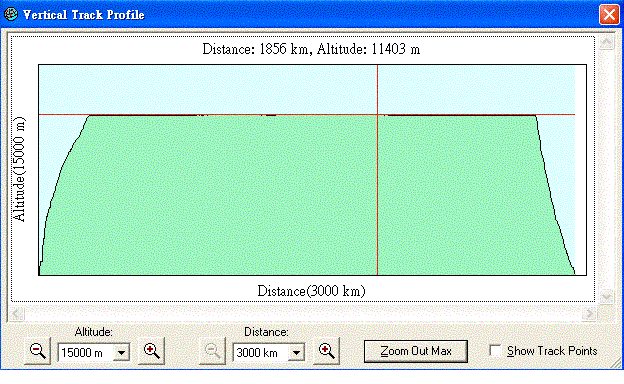Click the horizontal scrollbar right arrow
Screen dimensions: 624x384
click(x=589, y=314)
